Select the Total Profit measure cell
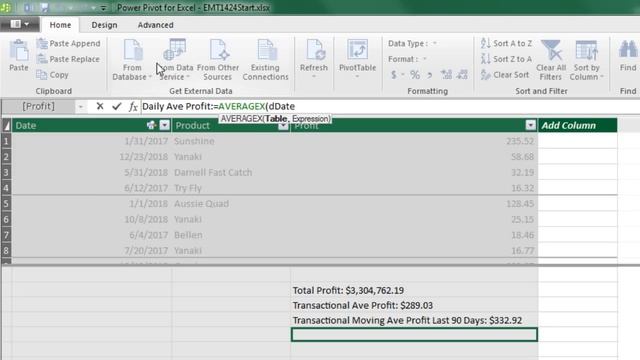The width and height of the screenshot is (640, 360). click(x=414, y=290)
